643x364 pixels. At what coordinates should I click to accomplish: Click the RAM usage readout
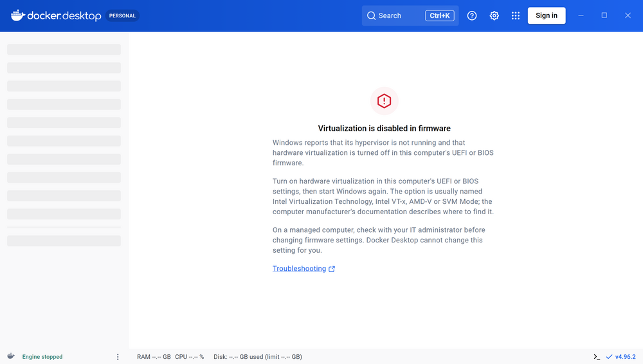point(154,357)
